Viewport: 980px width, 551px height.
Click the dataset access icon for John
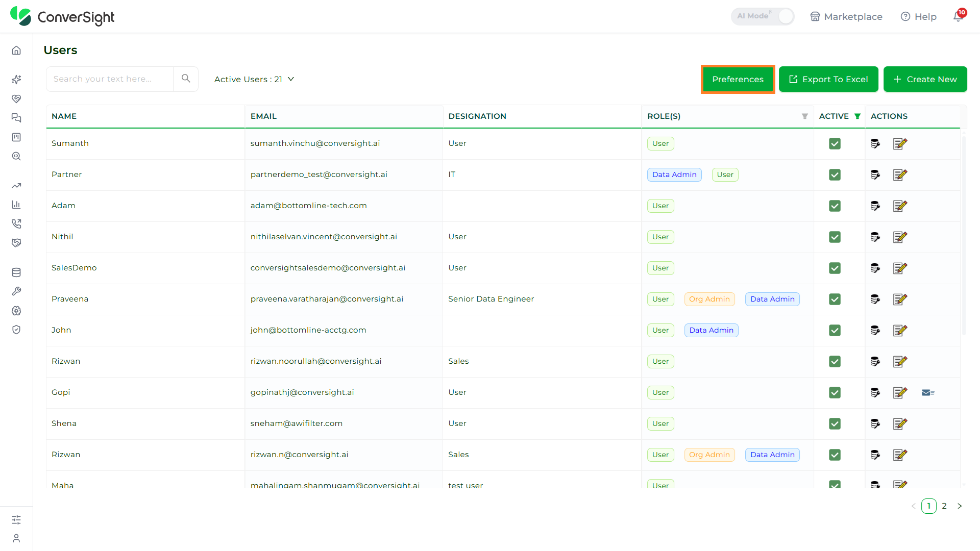click(x=875, y=330)
